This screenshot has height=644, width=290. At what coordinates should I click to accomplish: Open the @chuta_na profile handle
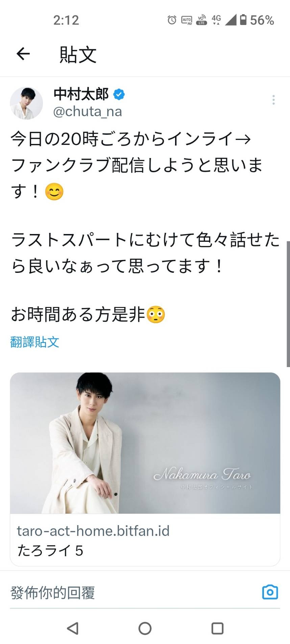(x=88, y=111)
